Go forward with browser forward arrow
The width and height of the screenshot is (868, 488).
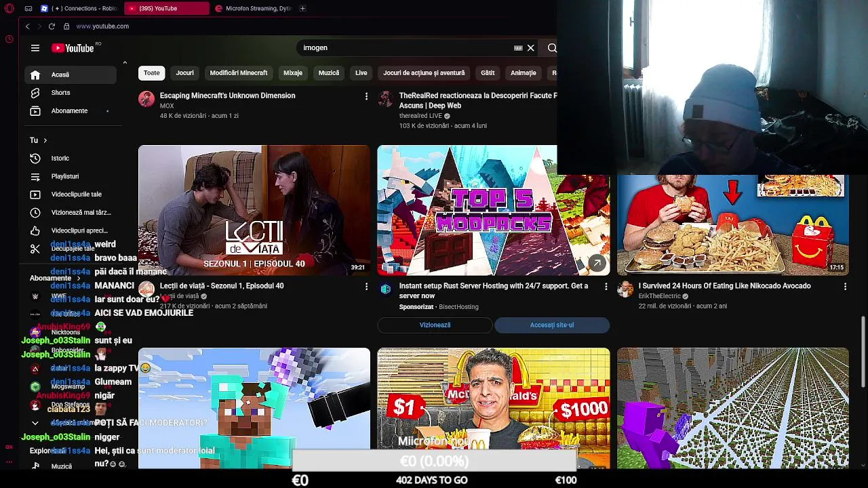coord(39,26)
